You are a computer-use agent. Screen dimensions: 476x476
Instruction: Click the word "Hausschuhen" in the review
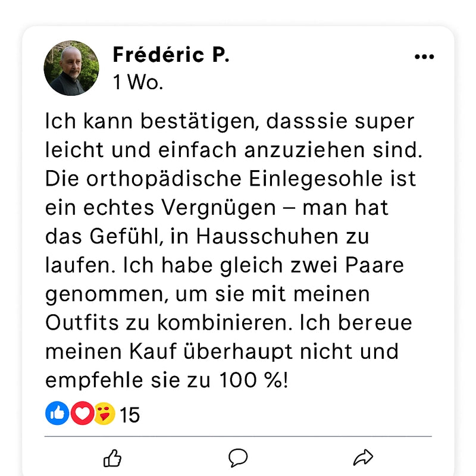(267, 236)
